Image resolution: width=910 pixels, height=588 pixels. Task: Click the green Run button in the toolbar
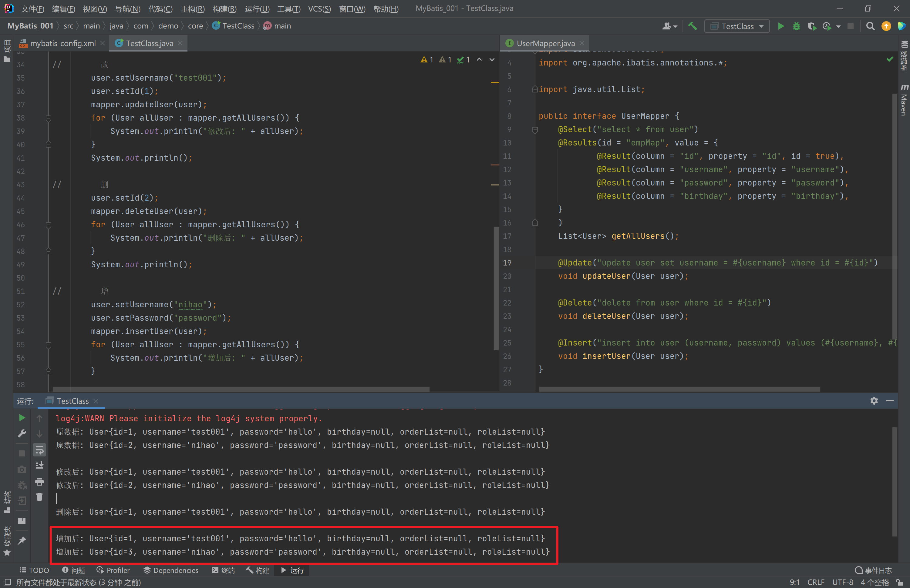click(780, 26)
